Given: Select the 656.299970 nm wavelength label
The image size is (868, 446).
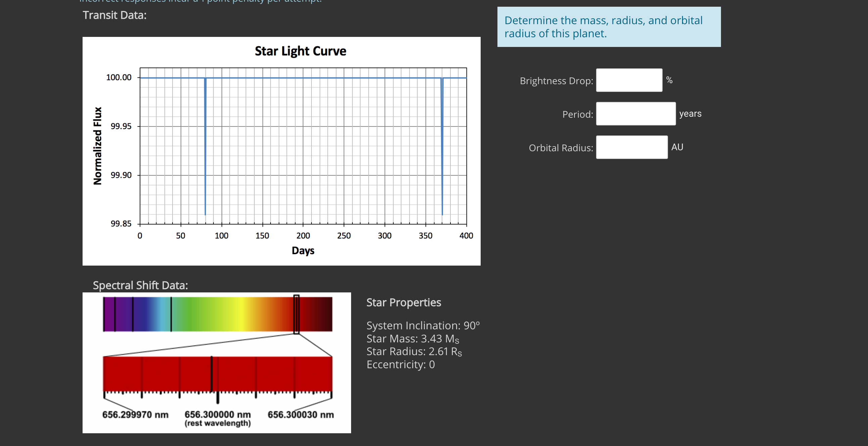Looking at the screenshot, I should (136, 414).
